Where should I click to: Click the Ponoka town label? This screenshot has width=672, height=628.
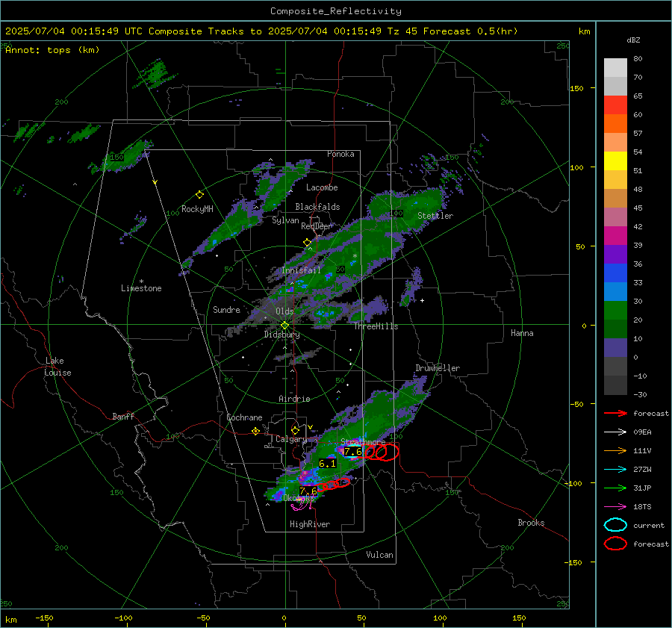click(340, 154)
